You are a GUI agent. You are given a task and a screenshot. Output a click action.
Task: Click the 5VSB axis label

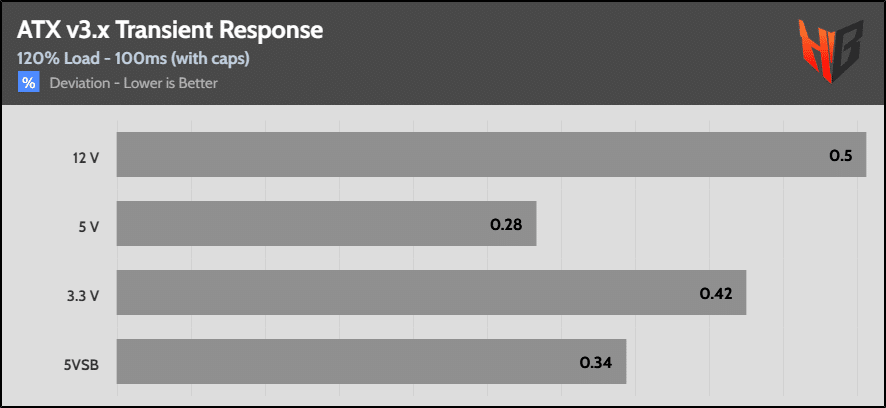[x=81, y=365]
